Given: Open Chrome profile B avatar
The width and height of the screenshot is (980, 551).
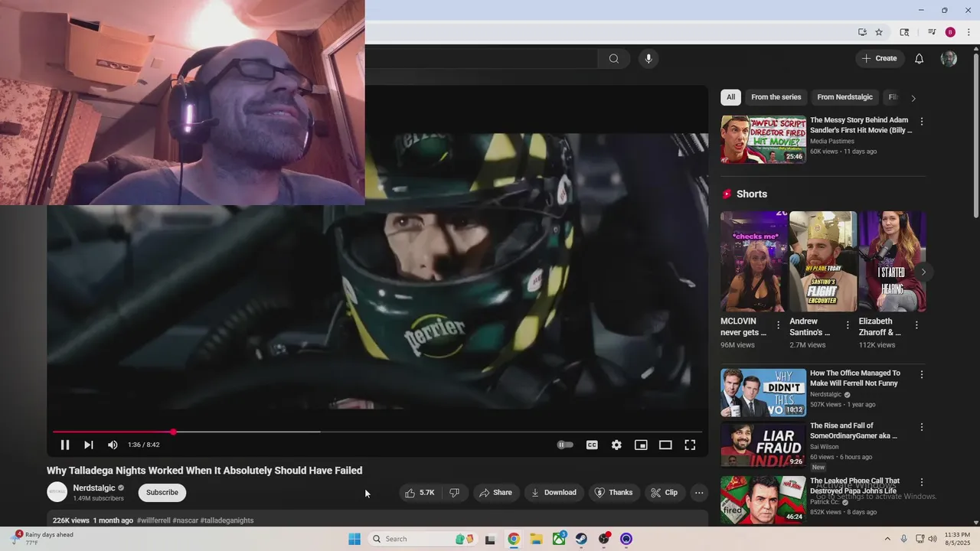Looking at the screenshot, I should pyautogui.click(x=950, y=32).
